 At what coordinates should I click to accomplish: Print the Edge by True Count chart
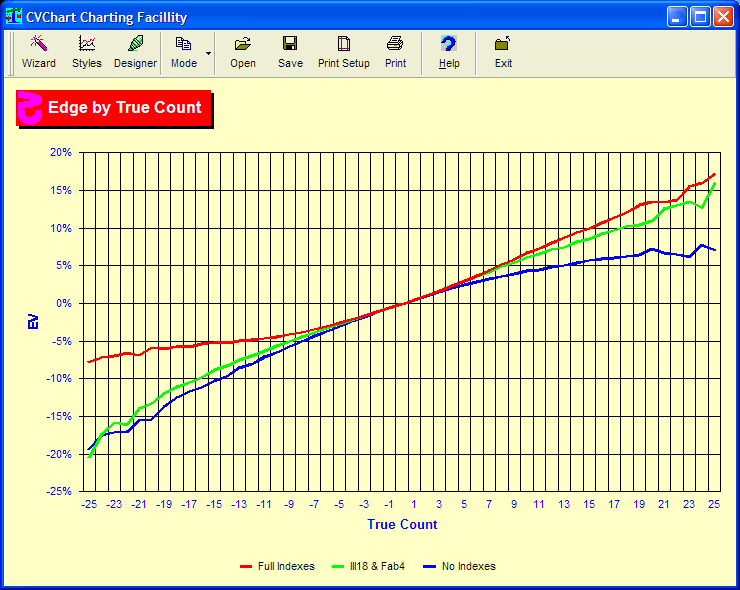pos(395,52)
